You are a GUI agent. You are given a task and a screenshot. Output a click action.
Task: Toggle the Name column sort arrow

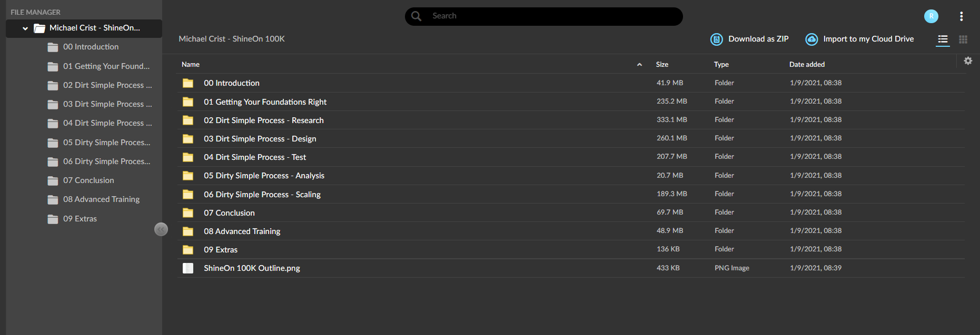point(639,65)
